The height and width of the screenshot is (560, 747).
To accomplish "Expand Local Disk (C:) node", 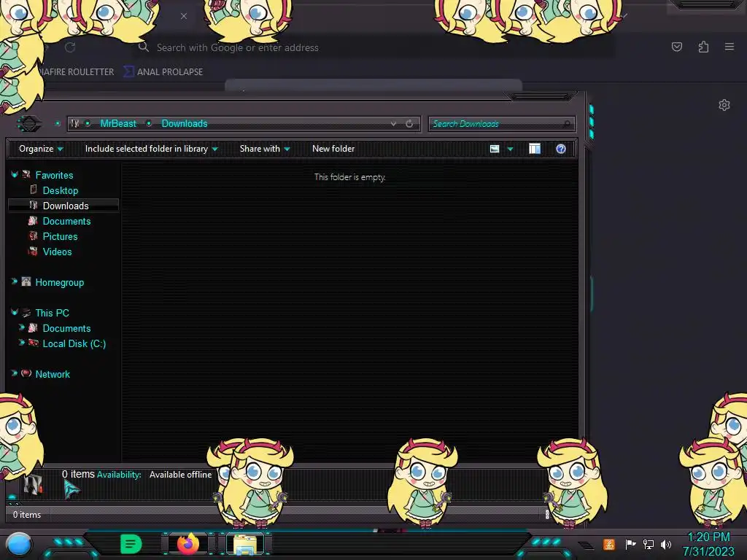I will [x=21, y=343].
